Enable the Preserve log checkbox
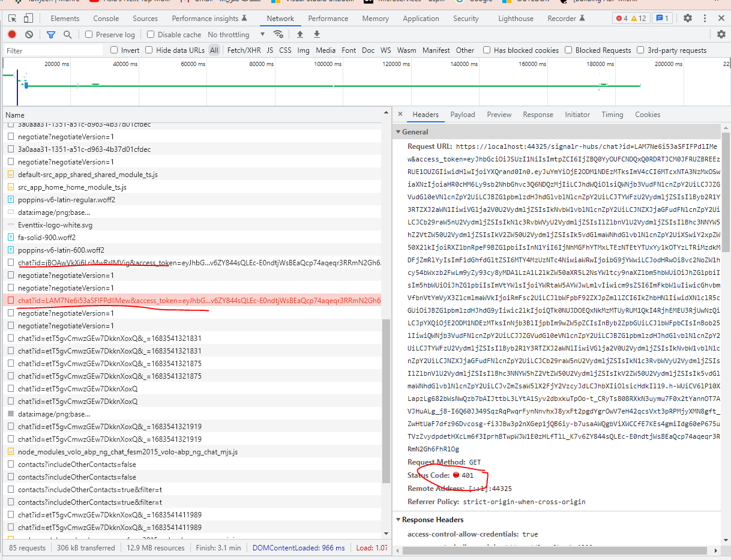 (89, 35)
